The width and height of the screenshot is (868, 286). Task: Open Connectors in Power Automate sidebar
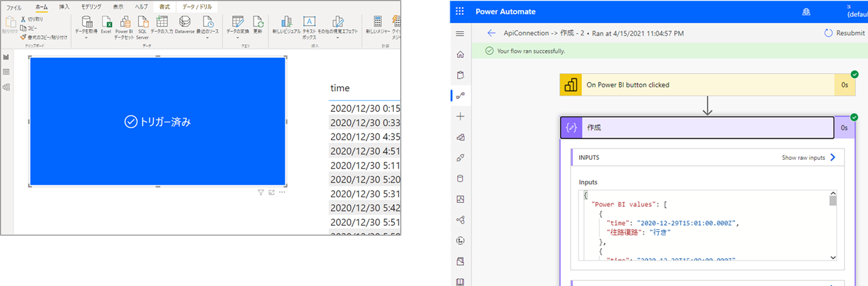[x=460, y=158]
